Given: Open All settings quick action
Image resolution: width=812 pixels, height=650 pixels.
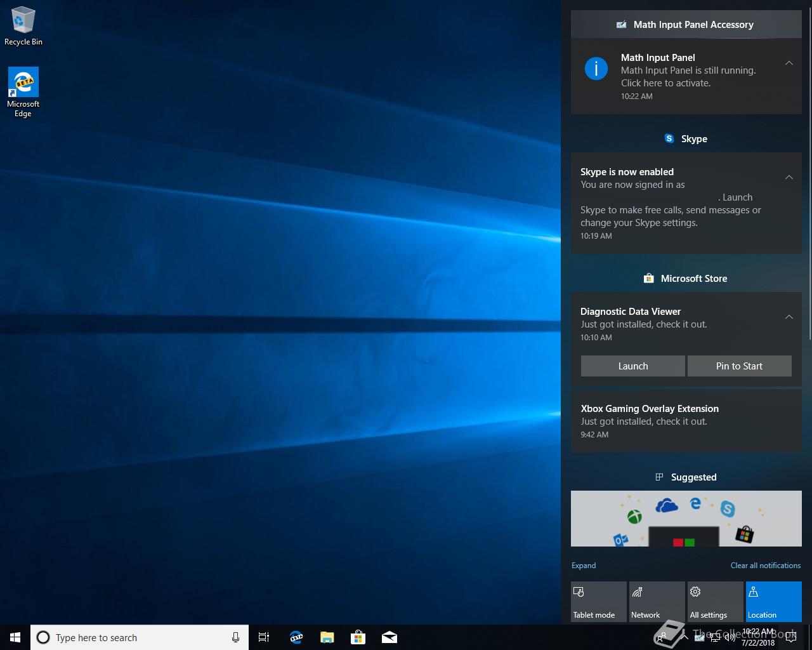Looking at the screenshot, I should point(716,602).
